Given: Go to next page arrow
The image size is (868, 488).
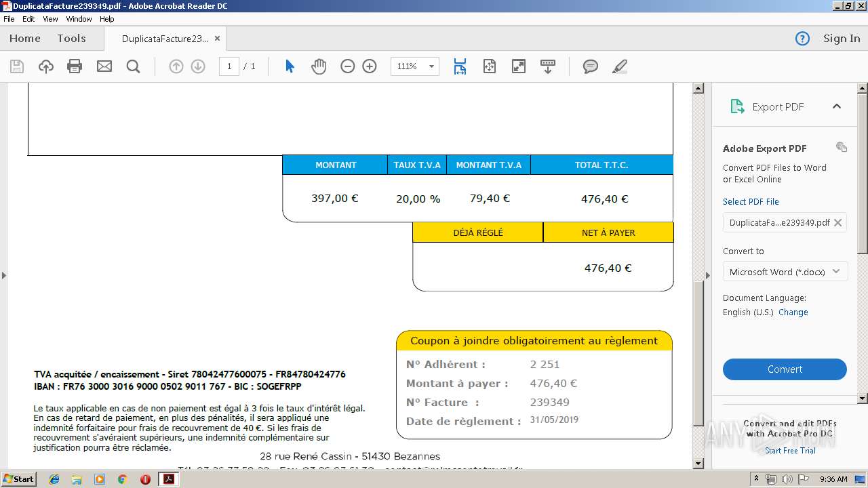Looking at the screenshot, I should 198,66.
